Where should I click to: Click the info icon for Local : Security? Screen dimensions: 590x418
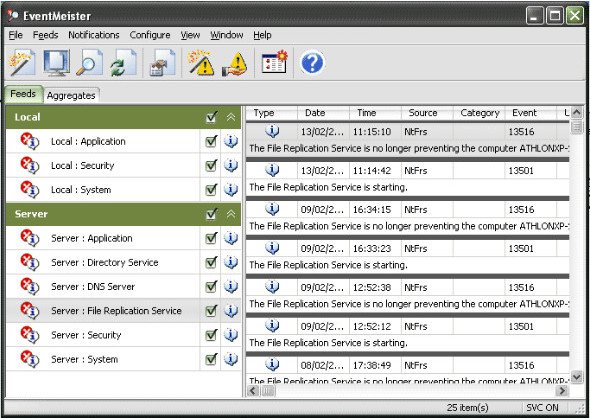231,165
